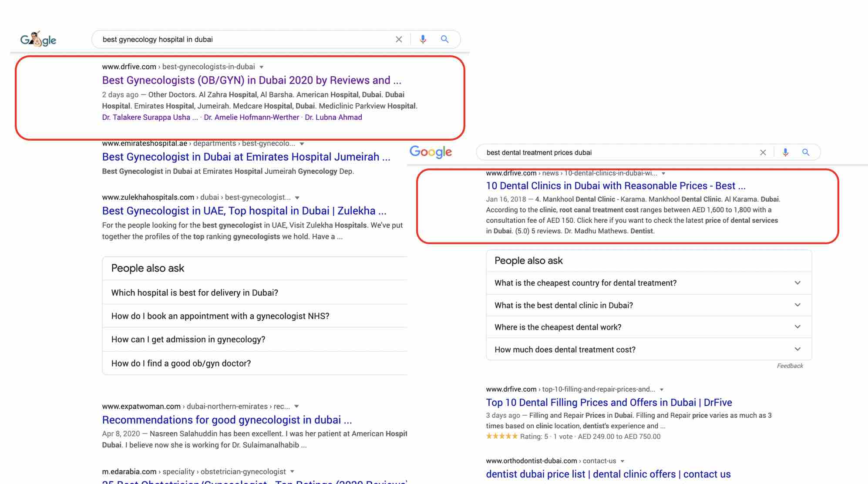Expand 'Which hospital is best for delivery in Dubai?'

(x=255, y=292)
